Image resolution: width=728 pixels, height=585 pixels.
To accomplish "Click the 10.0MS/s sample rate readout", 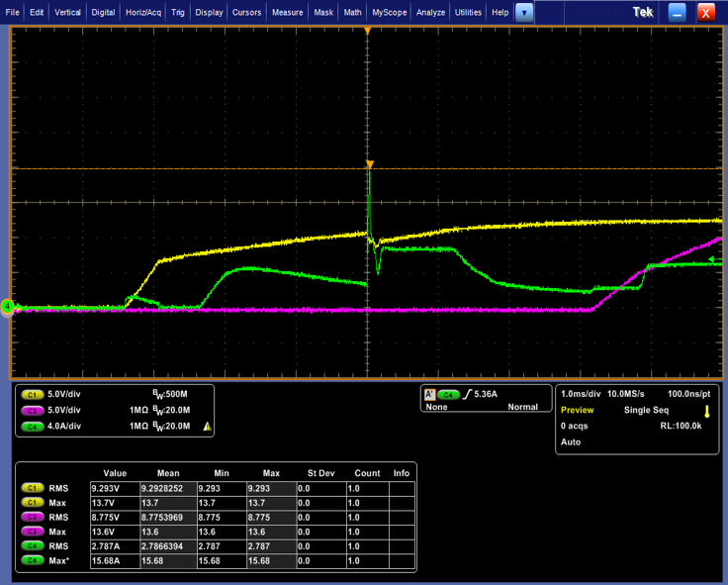I will 625,394.
